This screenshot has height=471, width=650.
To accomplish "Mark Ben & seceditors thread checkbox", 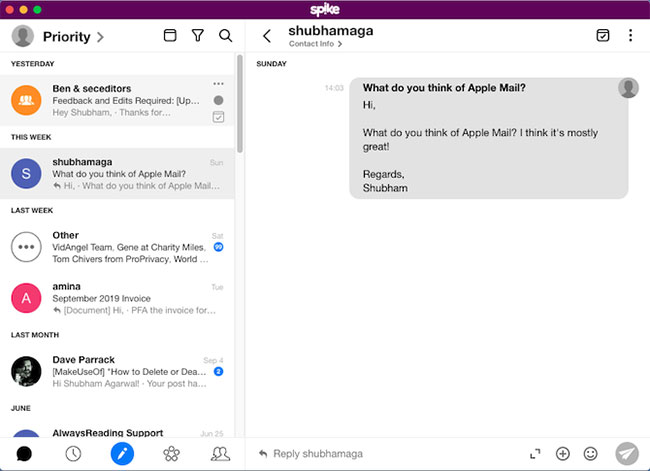I will [218, 117].
